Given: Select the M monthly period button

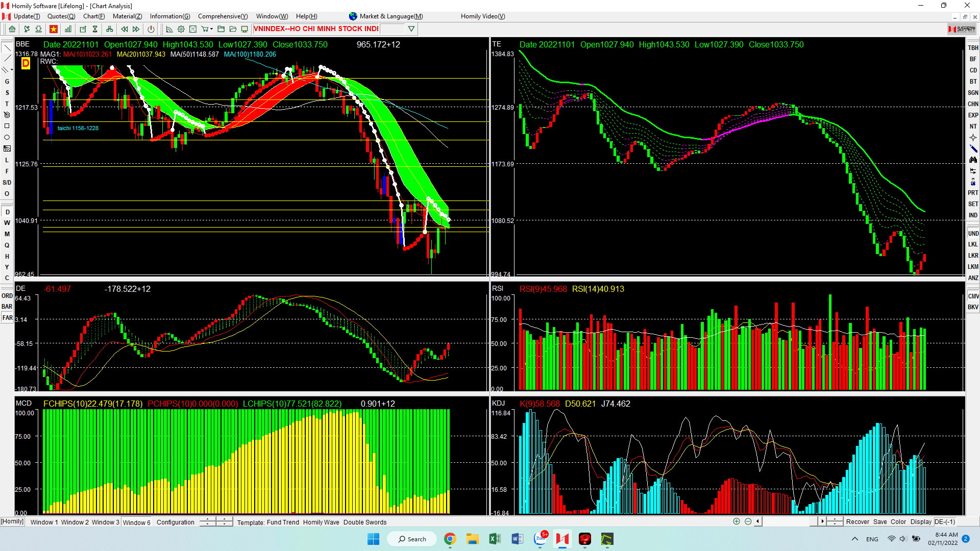Looking at the screenshot, I should (7, 234).
